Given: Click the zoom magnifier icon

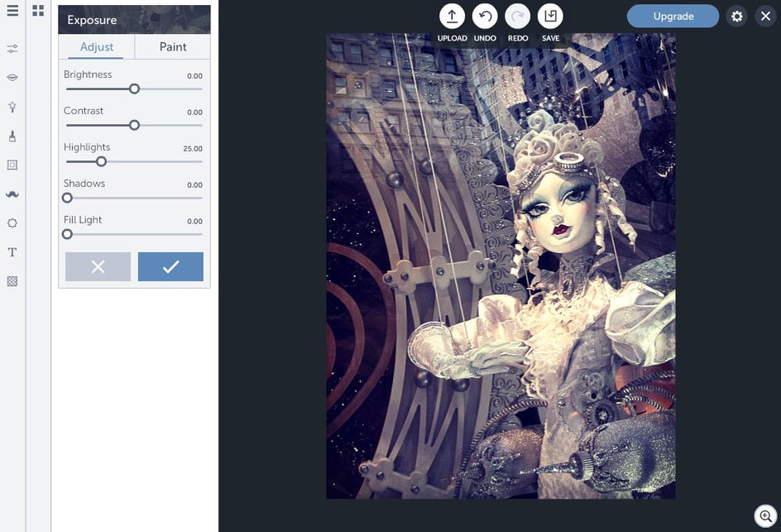Looking at the screenshot, I should pyautogui.click(x=765, y=516).
